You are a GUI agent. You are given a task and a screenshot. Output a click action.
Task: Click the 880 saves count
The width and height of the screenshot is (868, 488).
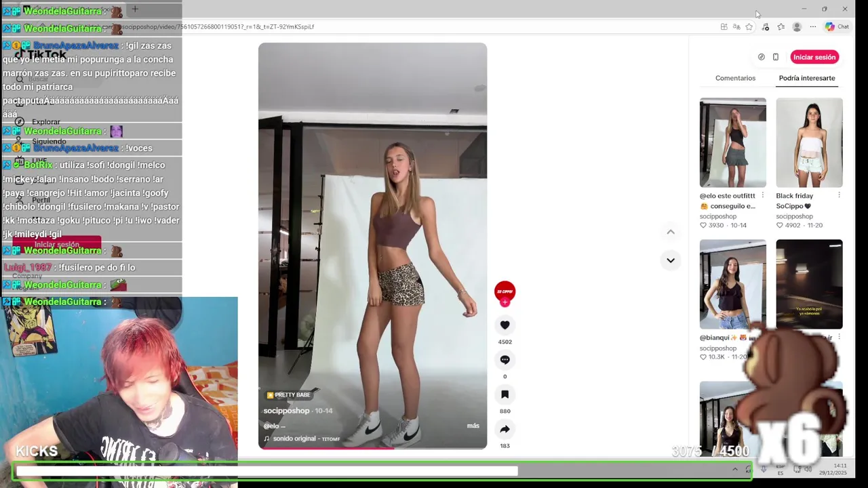click(505, 411)
